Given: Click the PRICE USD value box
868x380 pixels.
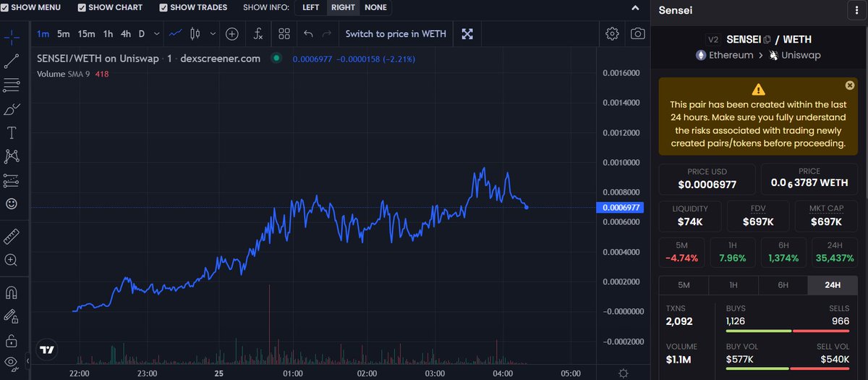Looking at the screenshot, I should [707, 179].
